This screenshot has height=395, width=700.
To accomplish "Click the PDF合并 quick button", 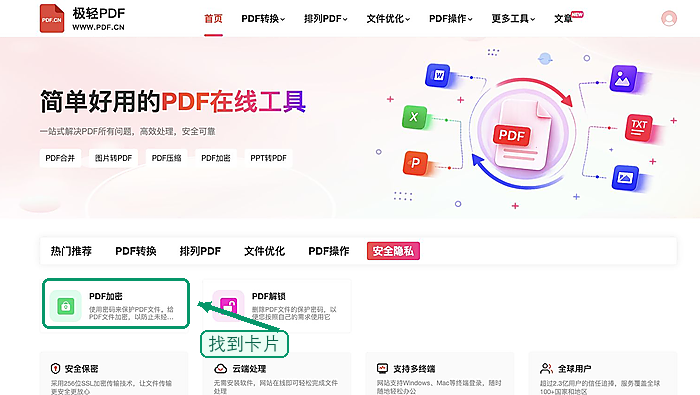I will tap(60, 158).
